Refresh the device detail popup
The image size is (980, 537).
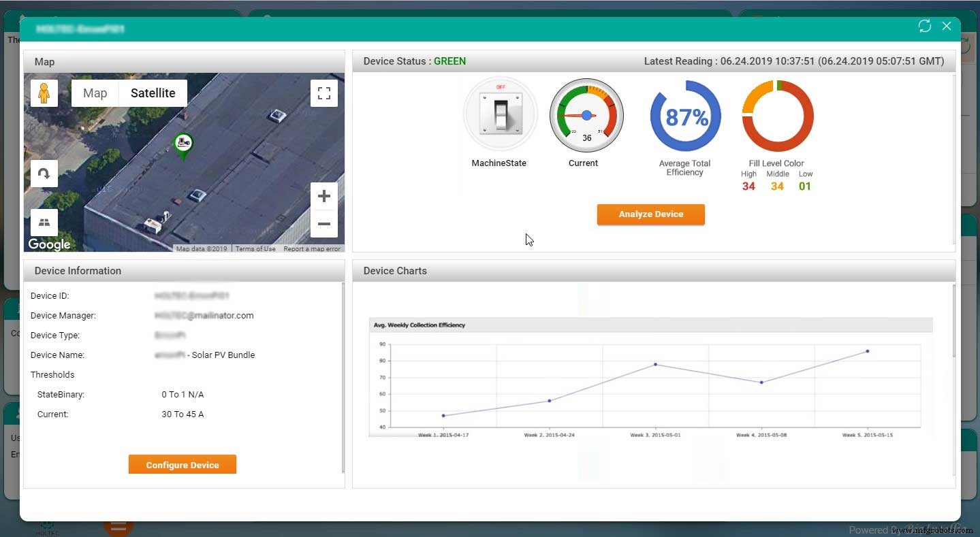click(924, 26)
